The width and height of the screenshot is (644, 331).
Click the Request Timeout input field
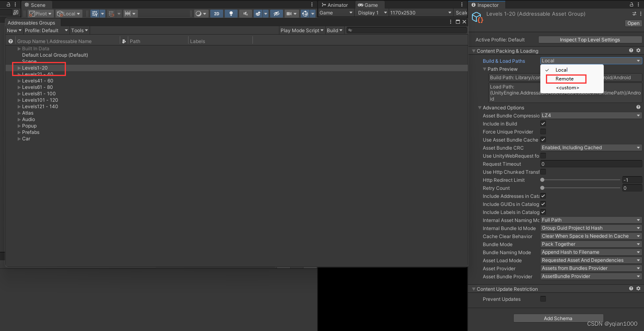pos(591,164)
